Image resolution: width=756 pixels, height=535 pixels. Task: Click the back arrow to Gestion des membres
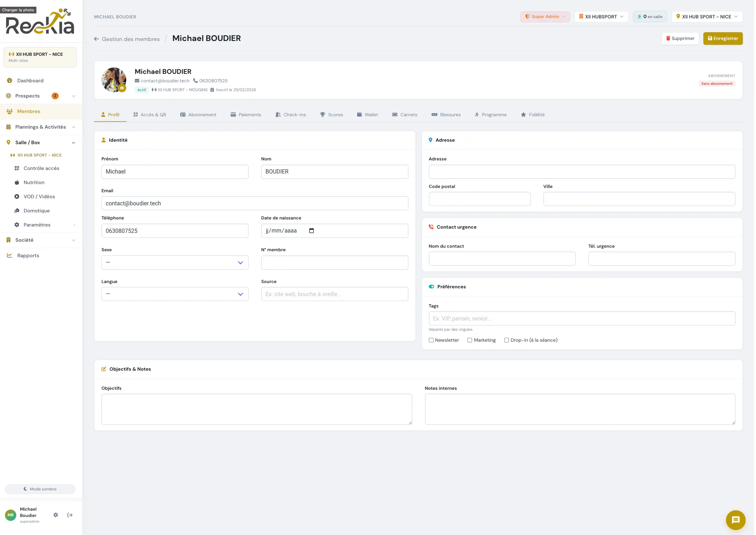[97, 39]
